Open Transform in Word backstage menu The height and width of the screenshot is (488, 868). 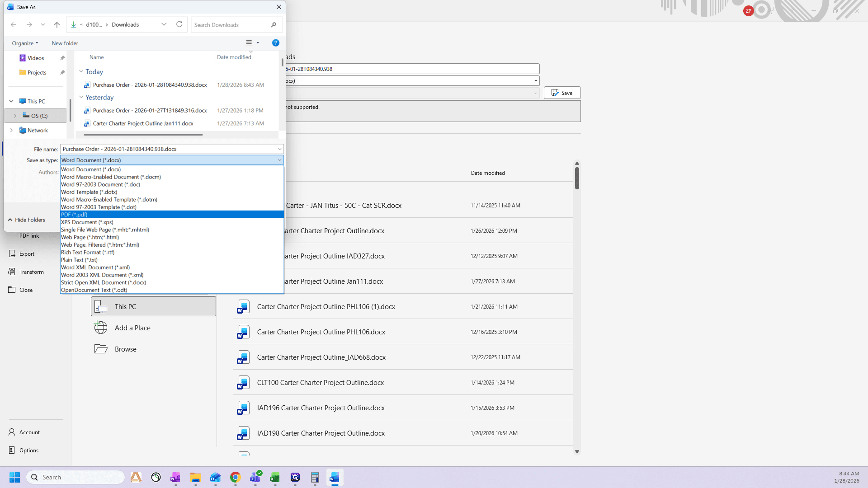click(32, 272)
